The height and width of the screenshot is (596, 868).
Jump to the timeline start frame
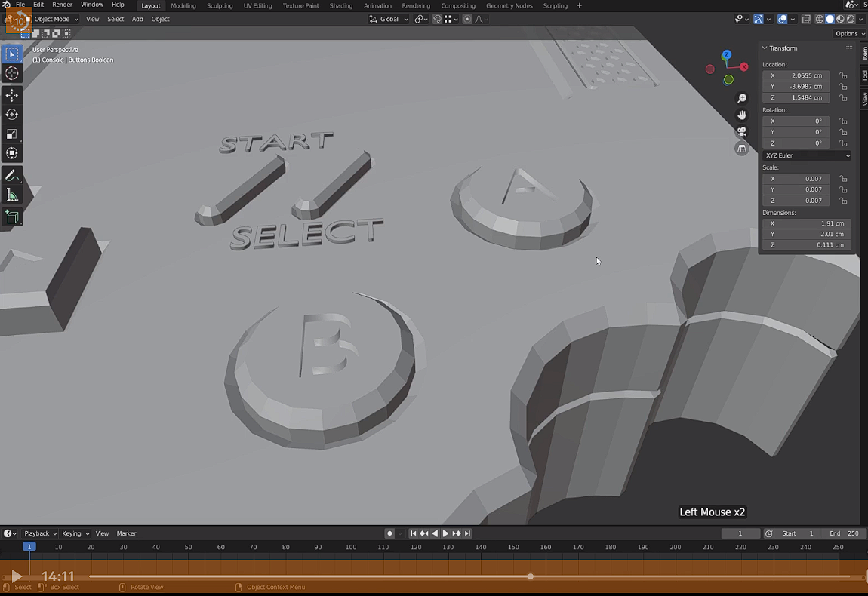tap(413, 533)
